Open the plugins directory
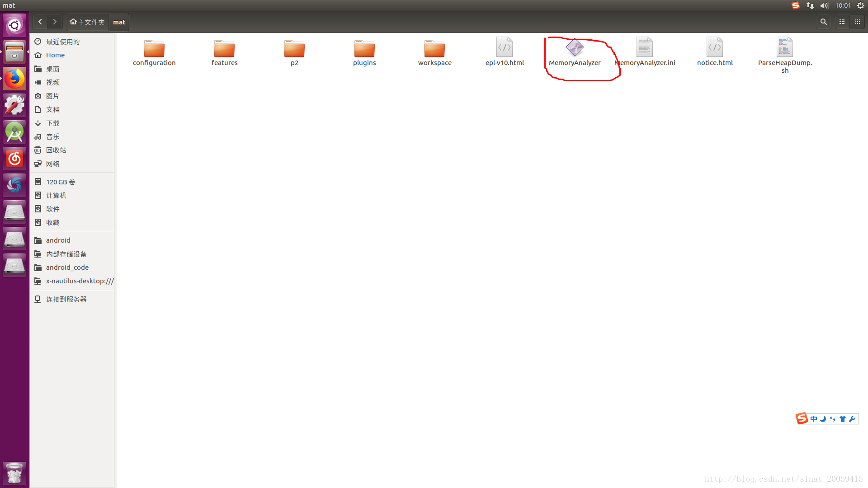868x488 pixels. coord(364,52)
